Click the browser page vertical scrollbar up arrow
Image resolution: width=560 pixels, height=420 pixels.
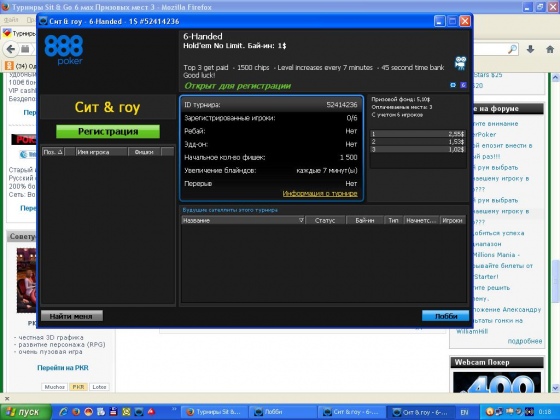555,77
